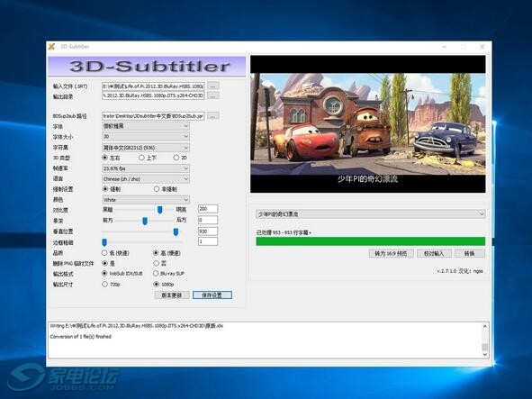Click the contrast slider handle
532x399 pixels.
160,210
